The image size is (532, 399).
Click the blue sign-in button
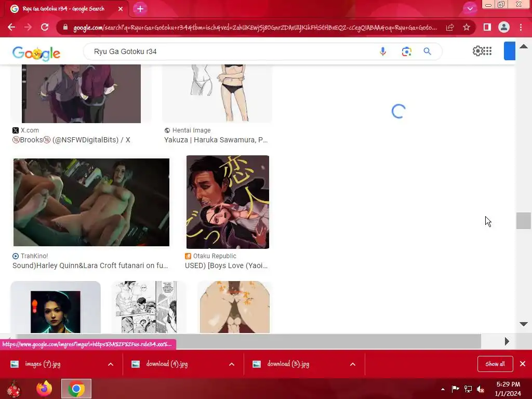click(510, 51)
